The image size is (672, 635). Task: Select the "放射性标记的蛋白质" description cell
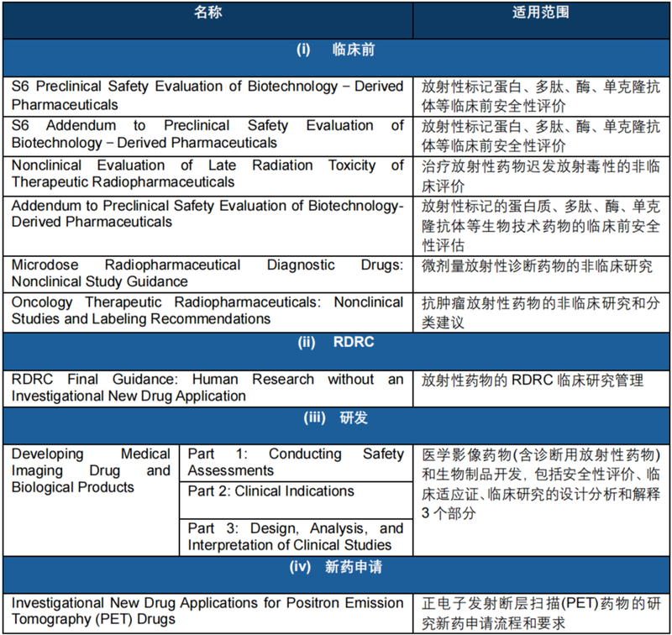tap(541, 223)
